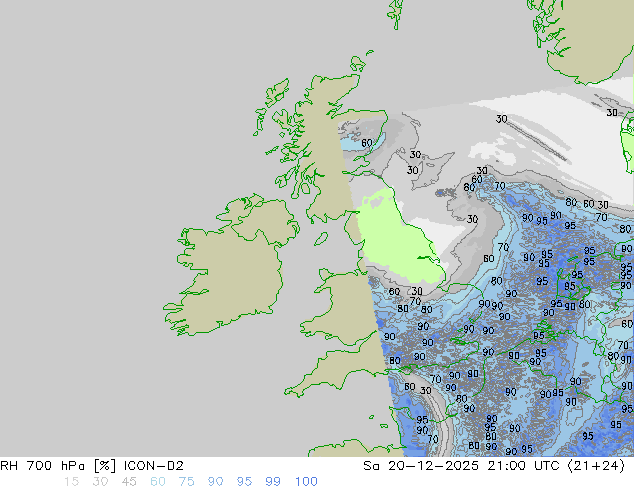This screenshot has height=490, width=634.
Task: Click the 'RH 700 hPa [%]' title text
Action: point(58,466)
